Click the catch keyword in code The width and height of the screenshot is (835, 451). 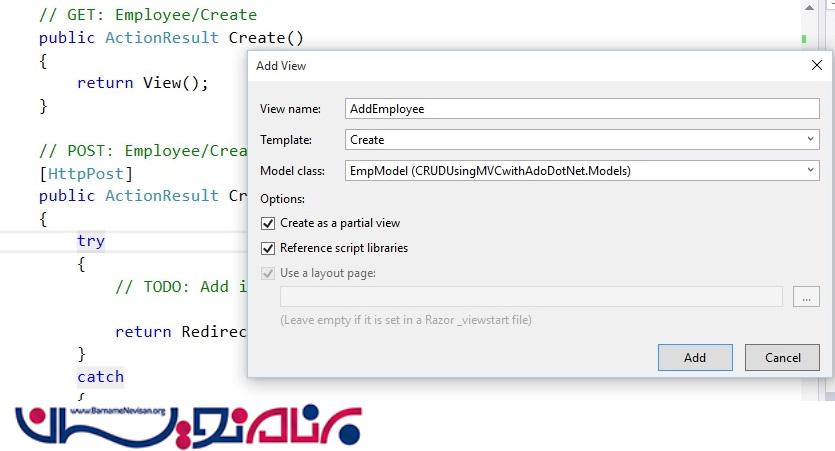tap(100, 377)
